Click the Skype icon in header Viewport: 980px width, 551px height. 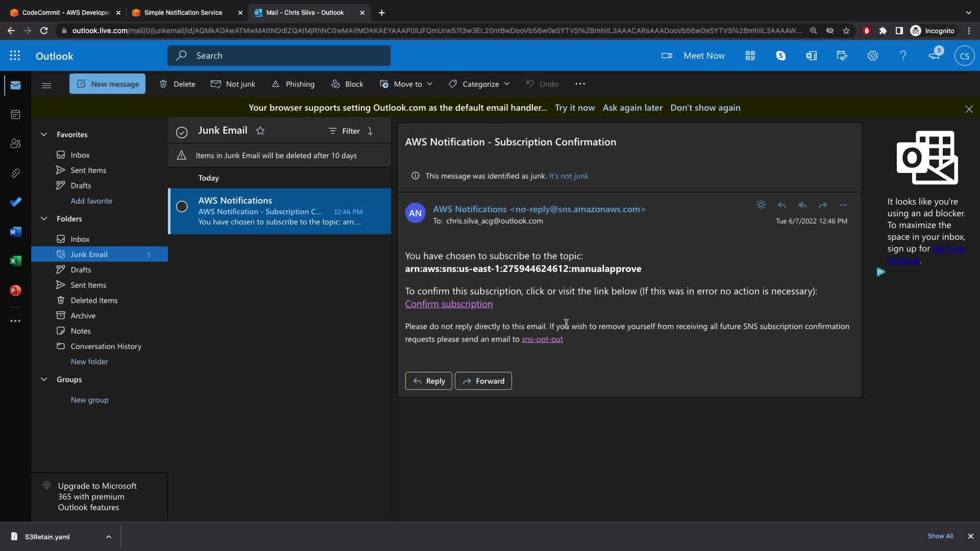tap(780, 56)
